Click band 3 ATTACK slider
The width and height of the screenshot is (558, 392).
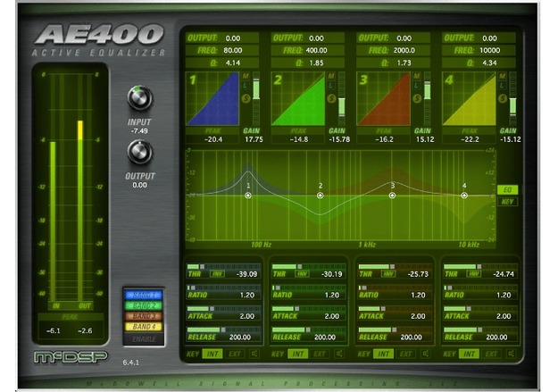coord(395,308)
